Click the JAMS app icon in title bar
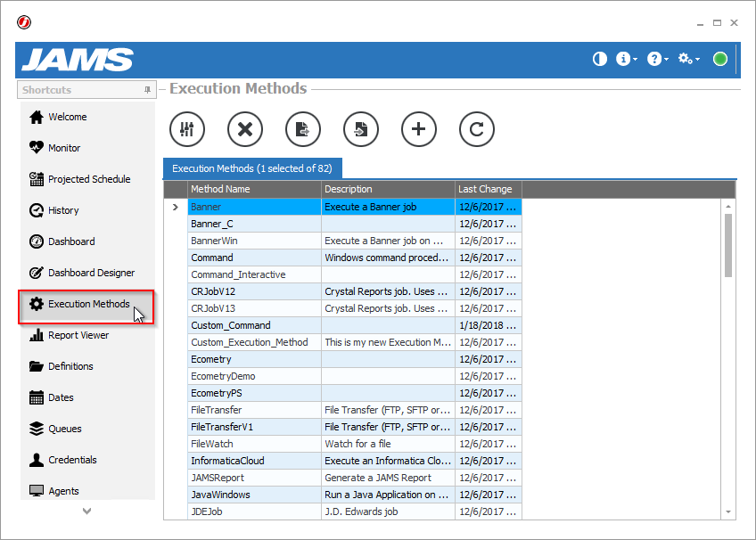The image size is (756, 540). click(x=23, y=22)
